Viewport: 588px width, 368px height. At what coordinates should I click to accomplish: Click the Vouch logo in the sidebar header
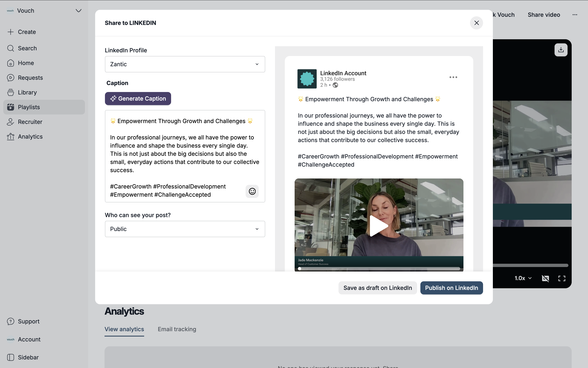10,11
